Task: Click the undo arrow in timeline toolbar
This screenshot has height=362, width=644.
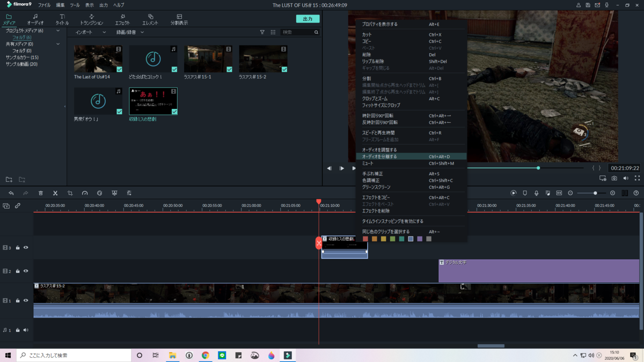Action: 11,193
